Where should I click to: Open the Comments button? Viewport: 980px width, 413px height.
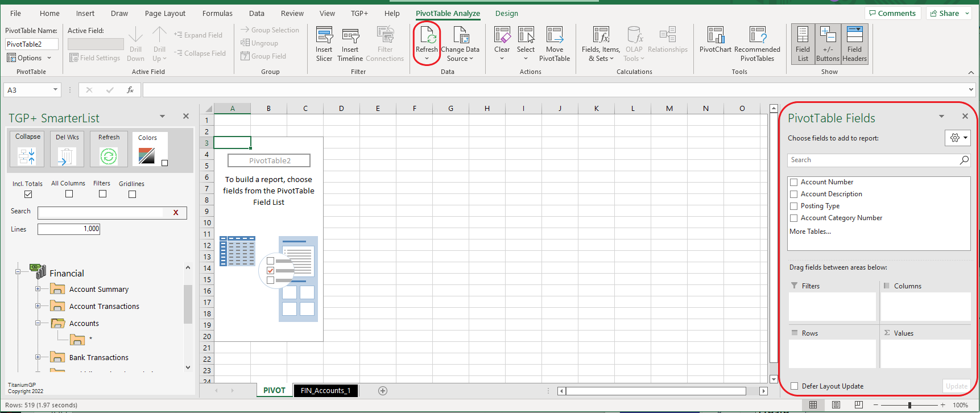coord(891,13)
